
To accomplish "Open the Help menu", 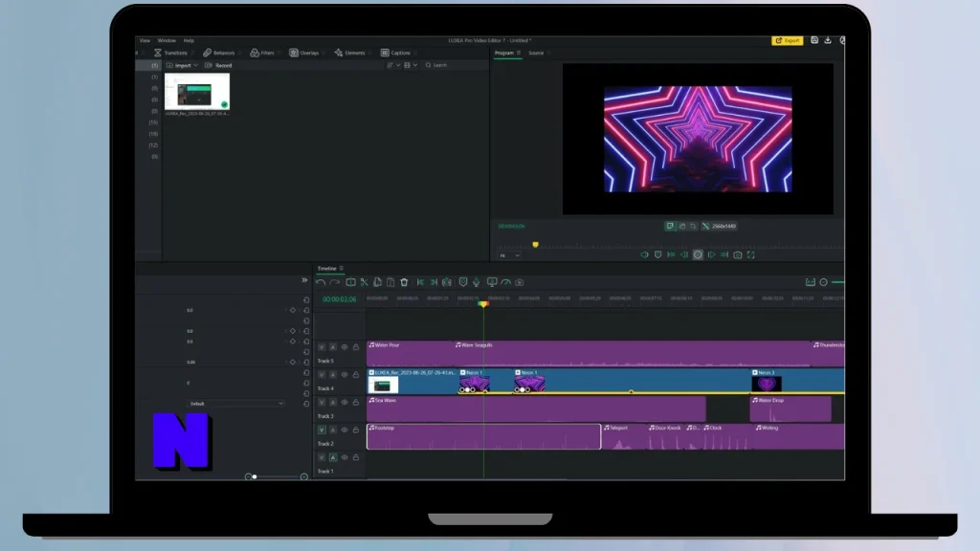I will 189,40.
